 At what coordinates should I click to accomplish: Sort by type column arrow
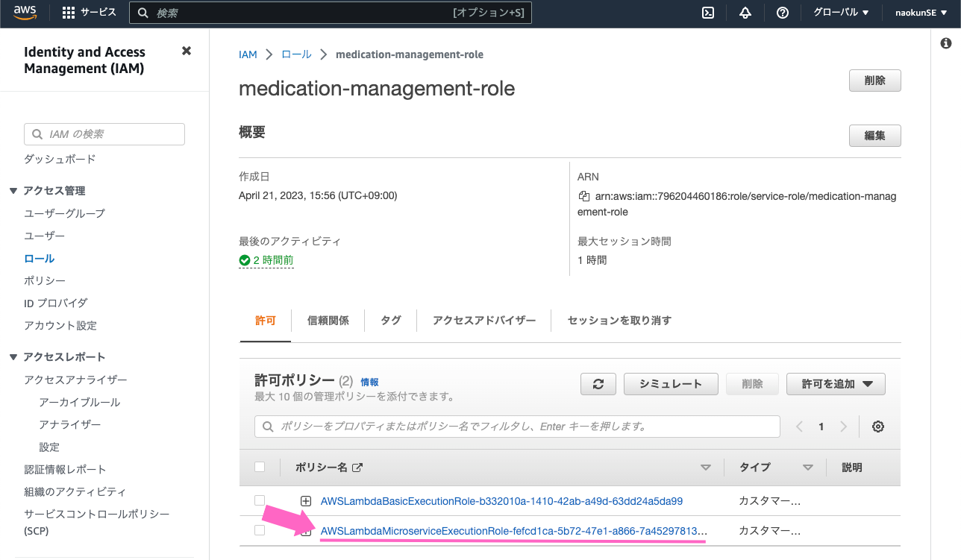coord(807,468)
